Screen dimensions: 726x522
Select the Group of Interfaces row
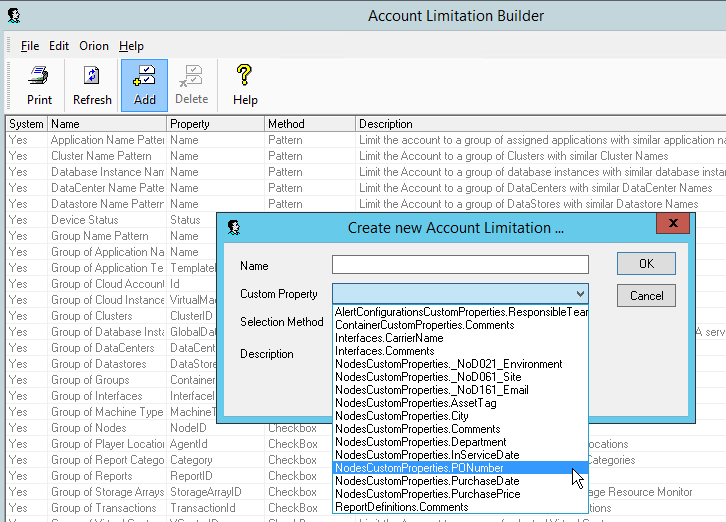(111, 396)
